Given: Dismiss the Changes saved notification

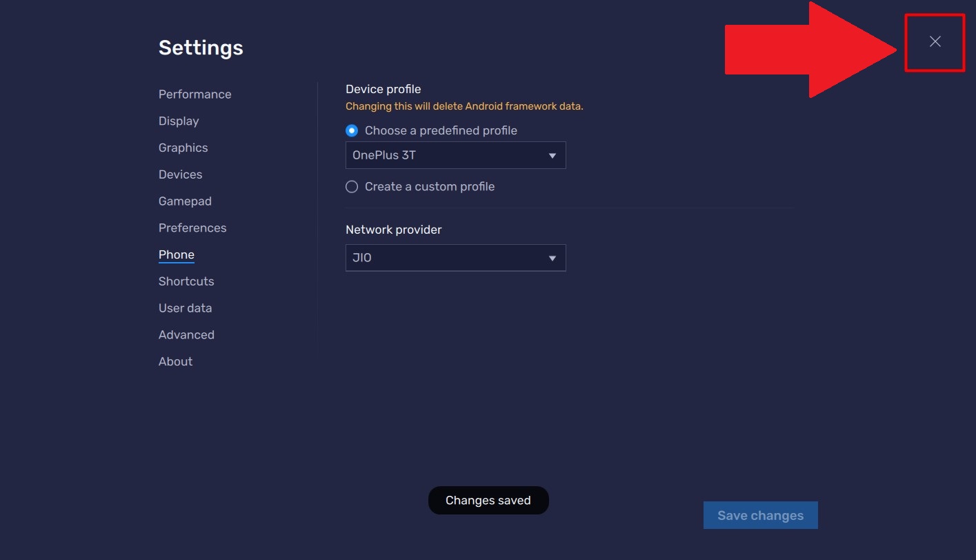Looking at the screenshot, I should click(x=488, y=500).
